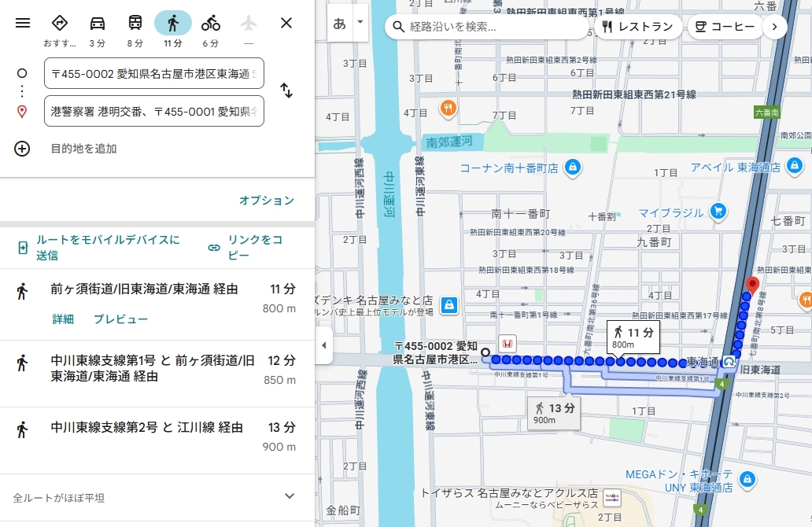Open the electronics store 名古屋みなと店 pin
Viewport: 812px width, 527px height.
pyautogui.click(x=449, y=305)
